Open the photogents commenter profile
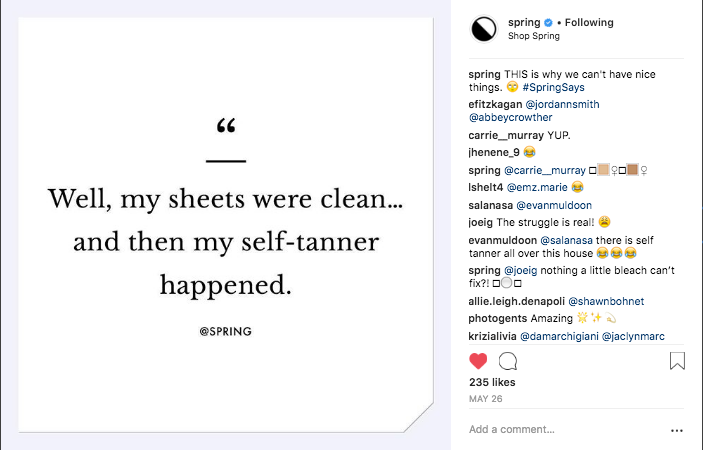The height and width of the screenshot is (450, 703). [499, 318]
